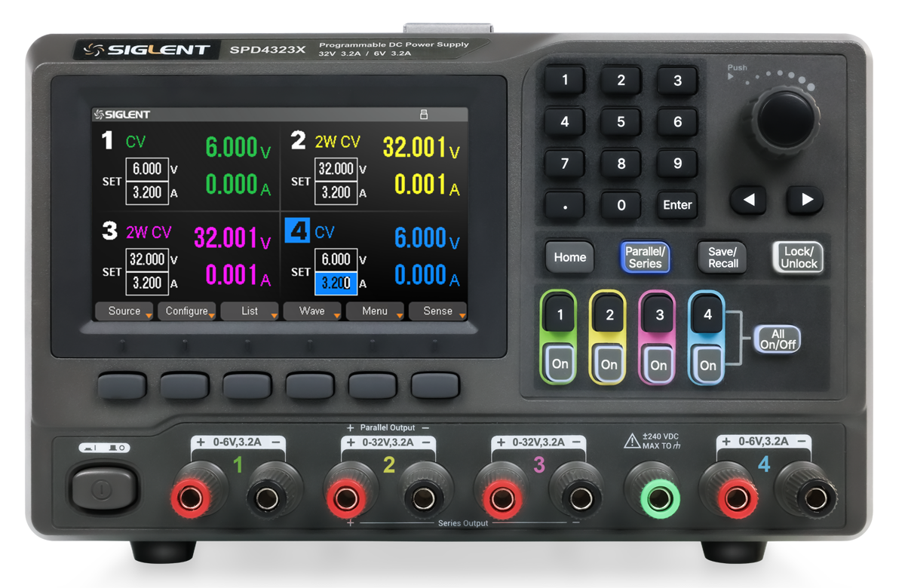The image size is (905, 588).
Task: Click the lock icon on the display
Action: pos(423,115)
